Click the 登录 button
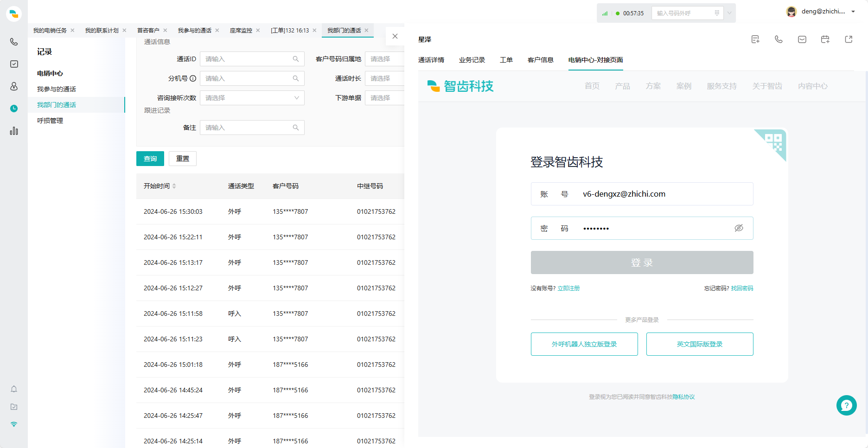The height and width of the screenshot is (448, 868). 642,262
